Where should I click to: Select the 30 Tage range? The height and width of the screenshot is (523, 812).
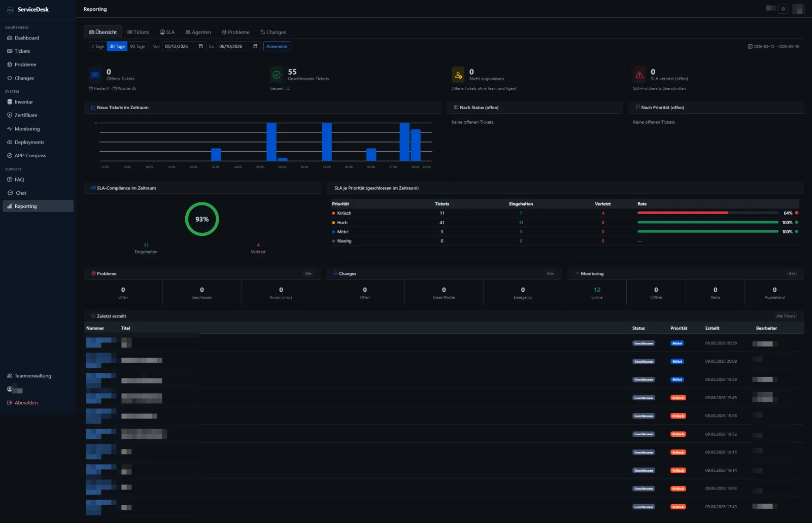click(x=117, y=46)
